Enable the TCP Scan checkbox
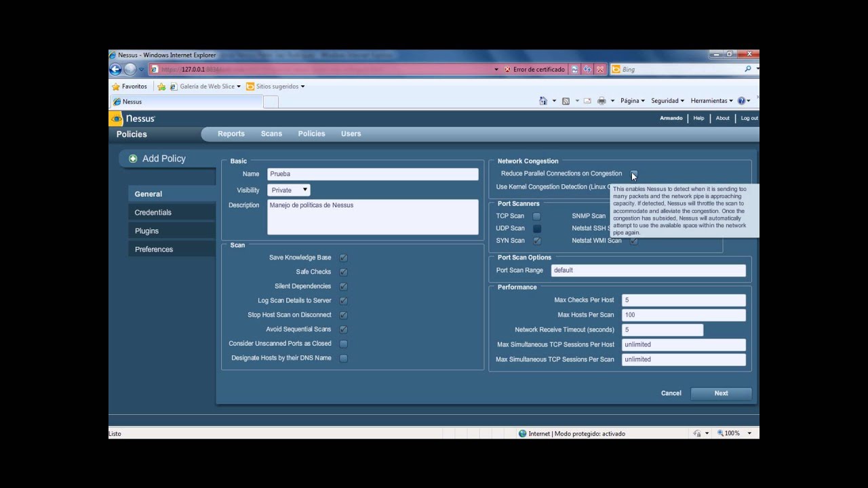This screenshot has height=488, width=868. [536, 216]
